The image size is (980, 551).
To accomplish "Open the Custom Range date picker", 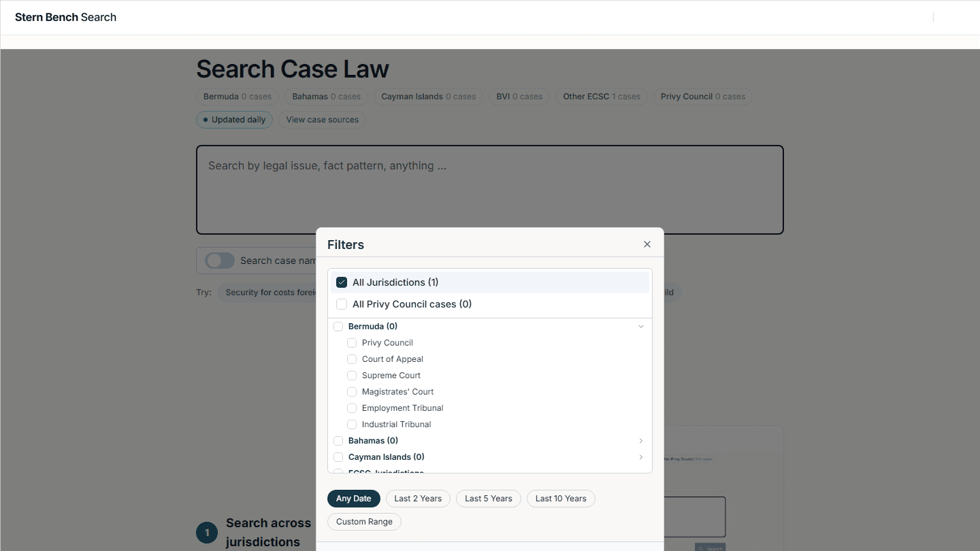I will (364, 521).
